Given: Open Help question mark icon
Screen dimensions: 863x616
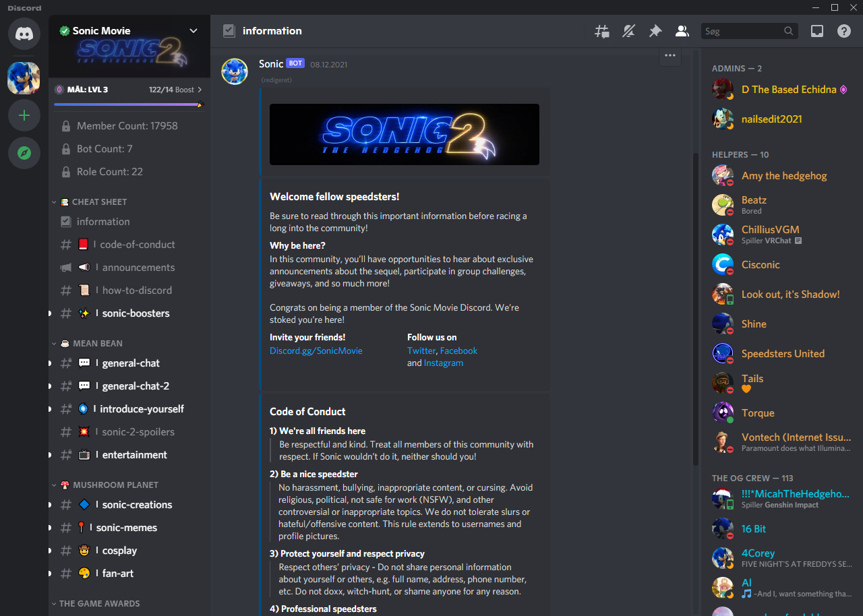Looking at the screenshot, I should tap(844, 31).
